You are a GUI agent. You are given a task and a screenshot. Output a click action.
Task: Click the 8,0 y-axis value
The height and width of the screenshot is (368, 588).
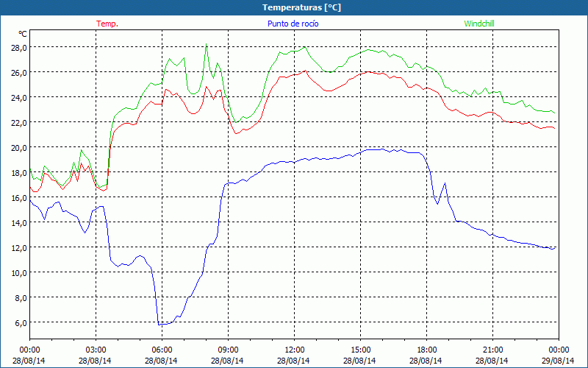point(21,298)
